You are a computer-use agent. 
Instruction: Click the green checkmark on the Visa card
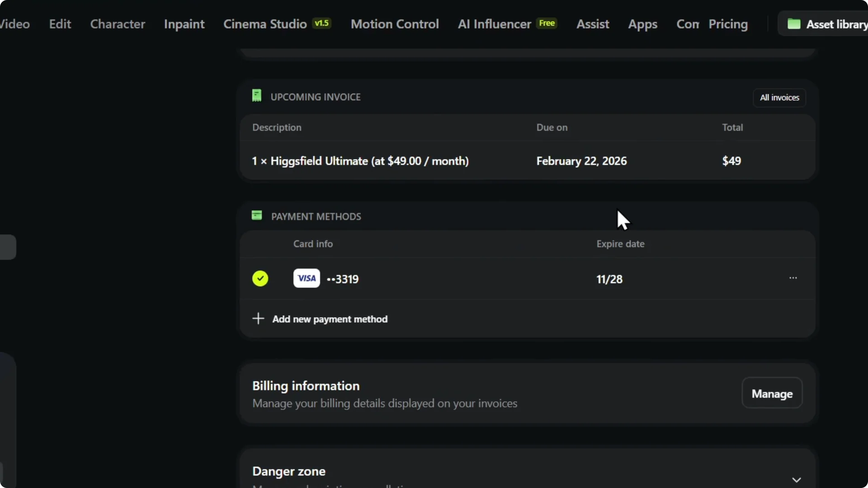[260, 278]
